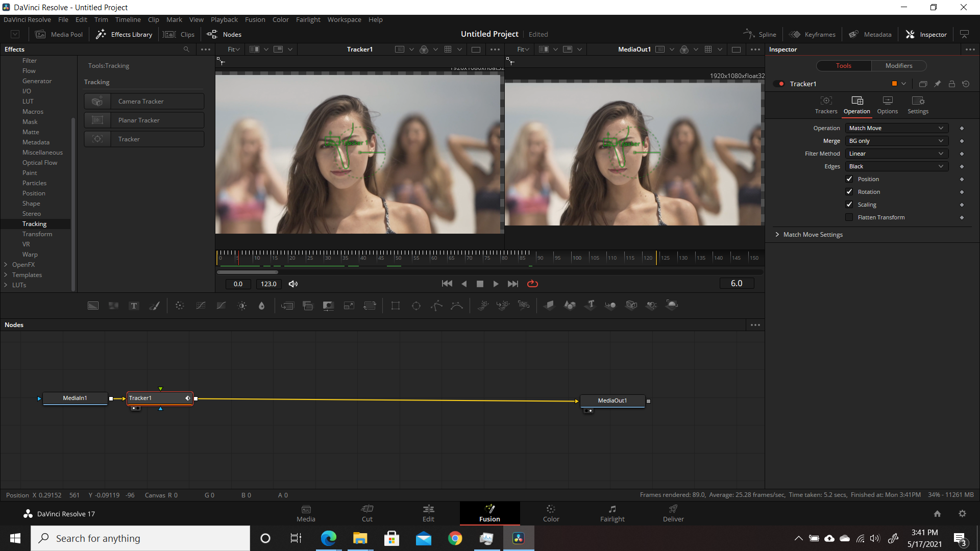Add a Polygon mask icon
980x551 pixels.
[x=436, y=306]
